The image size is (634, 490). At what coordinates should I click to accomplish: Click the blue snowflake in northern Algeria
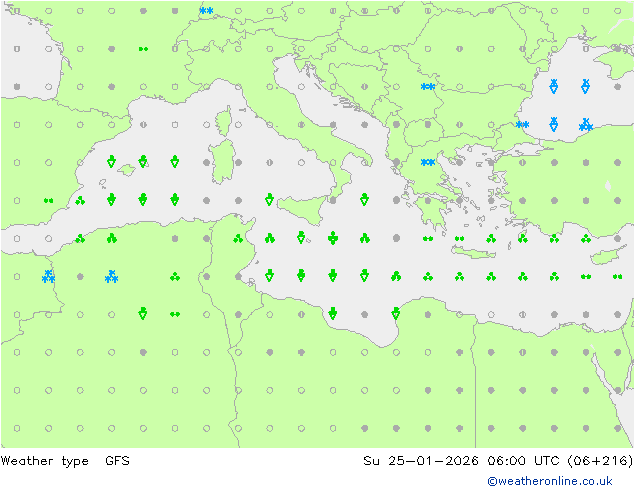(112, 276)
